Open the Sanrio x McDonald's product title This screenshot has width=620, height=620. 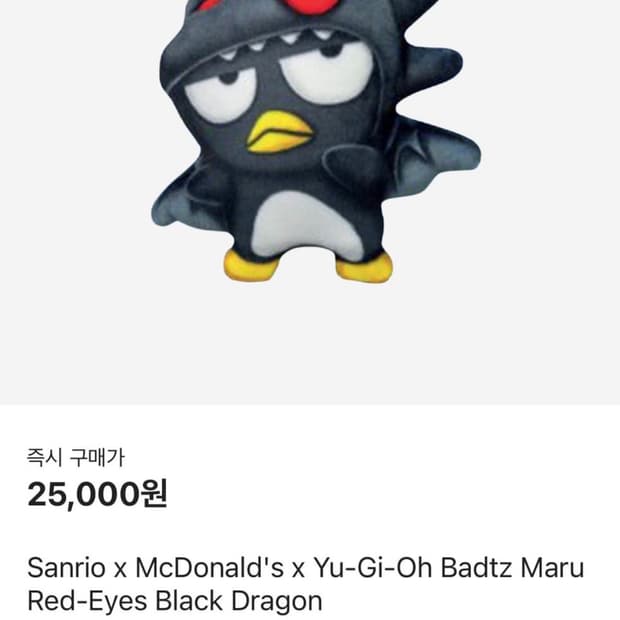coord(305,584)
